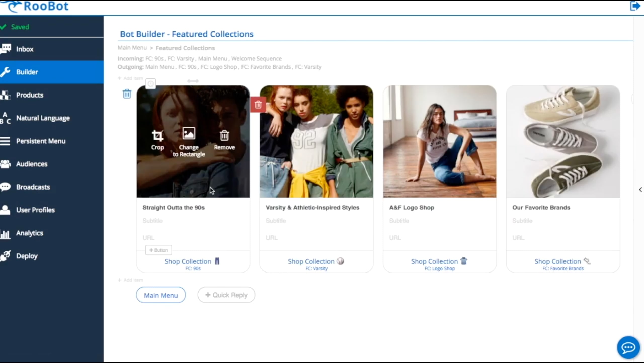The image size is (644, 363).
Task: Click Add Item above the carousel
Action: coord(131,78)
